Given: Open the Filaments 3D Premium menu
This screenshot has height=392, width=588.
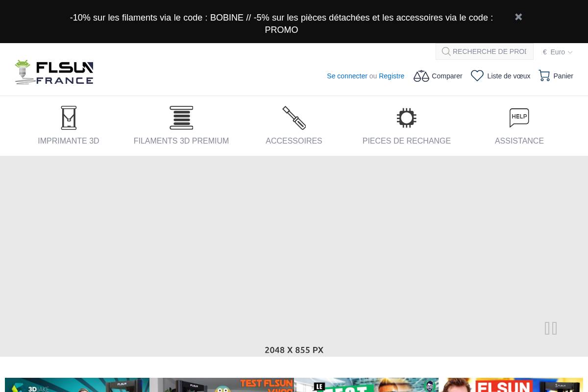Looking at the screenshot, I should (x=181, y=141).
